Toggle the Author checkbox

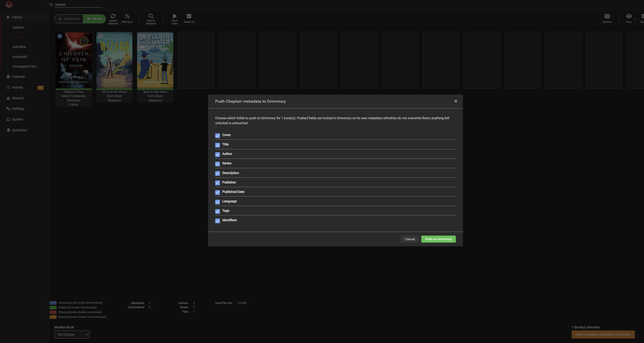(x=217, y=154)
